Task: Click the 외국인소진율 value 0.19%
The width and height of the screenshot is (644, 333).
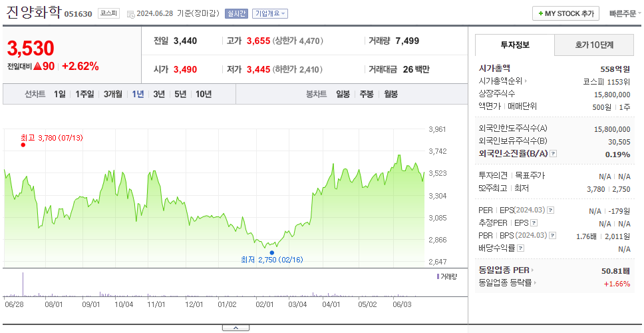Action: point(617,154)
